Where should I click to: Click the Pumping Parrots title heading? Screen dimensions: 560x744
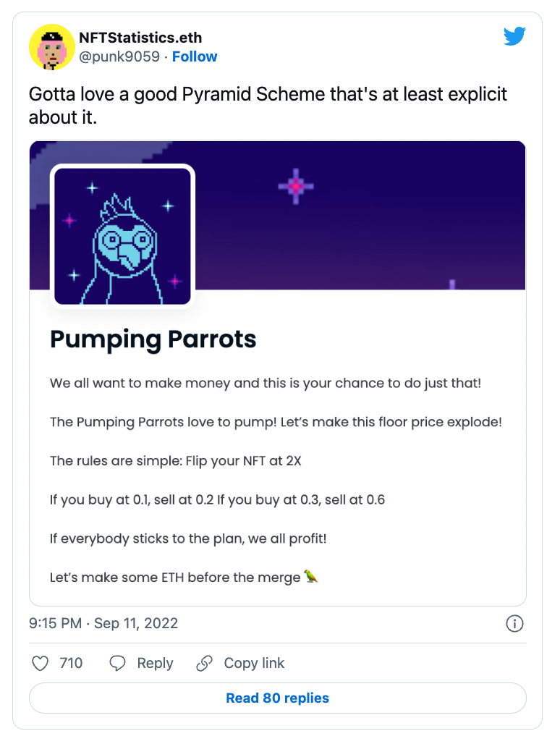pos(153,339)
